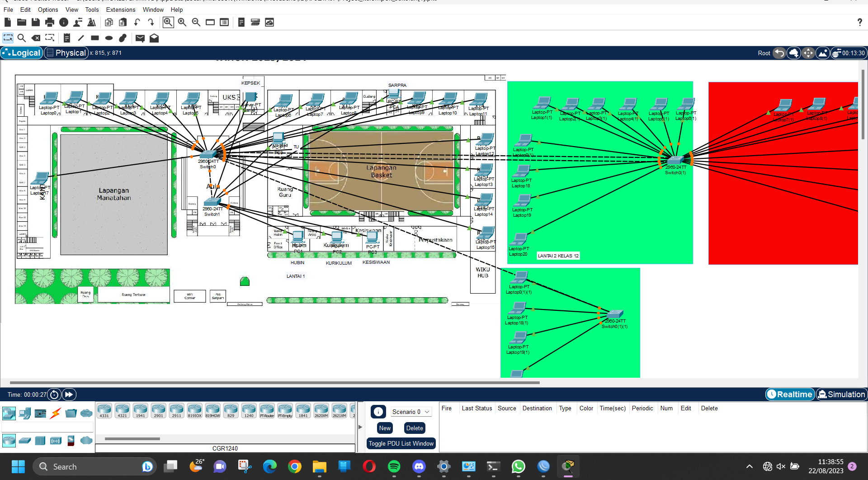Choose the Draw Ellipse tool
Viewport: 868px width, 480px height.
click(x=109, y=38)
